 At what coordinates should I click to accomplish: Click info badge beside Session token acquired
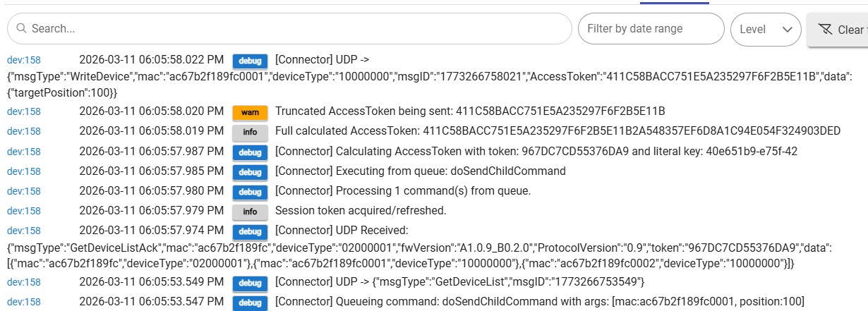[250, 211]
